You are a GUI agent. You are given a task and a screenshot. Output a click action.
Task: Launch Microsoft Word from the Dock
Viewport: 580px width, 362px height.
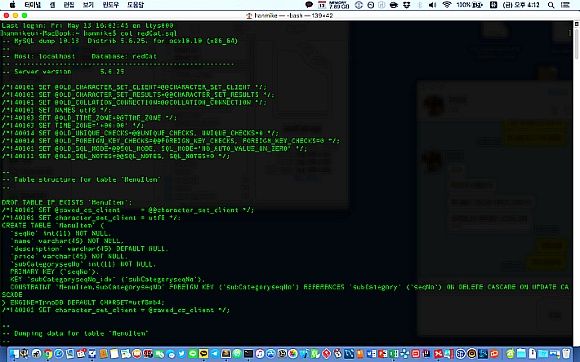371,354
